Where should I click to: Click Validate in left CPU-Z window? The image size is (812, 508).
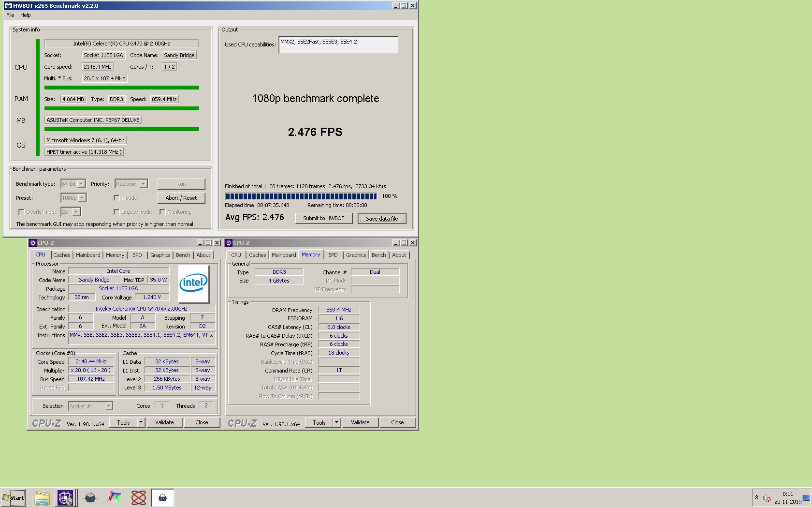click(x=164, y=422)
